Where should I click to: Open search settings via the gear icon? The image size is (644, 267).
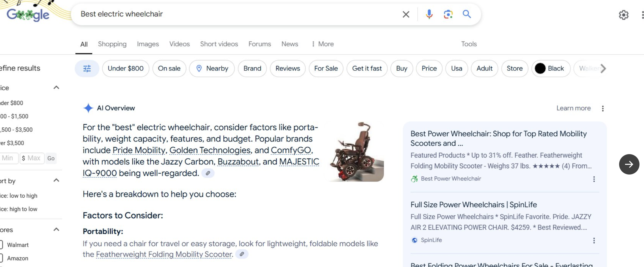click(624, 15)
